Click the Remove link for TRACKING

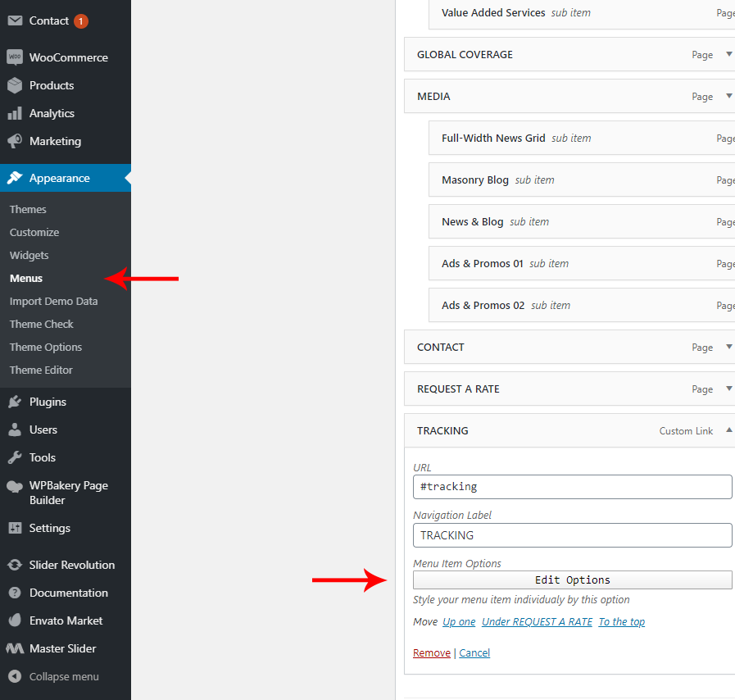[x=431, y=653]
